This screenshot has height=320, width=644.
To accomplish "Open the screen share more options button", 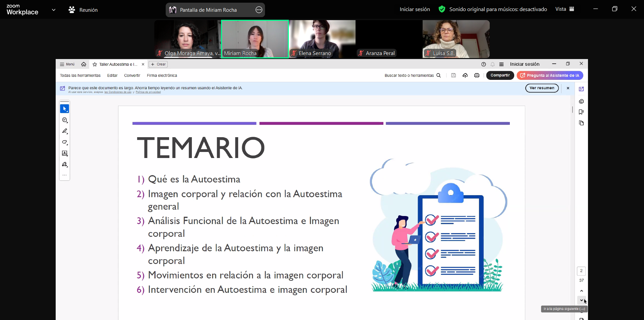I will click(259, 10).
